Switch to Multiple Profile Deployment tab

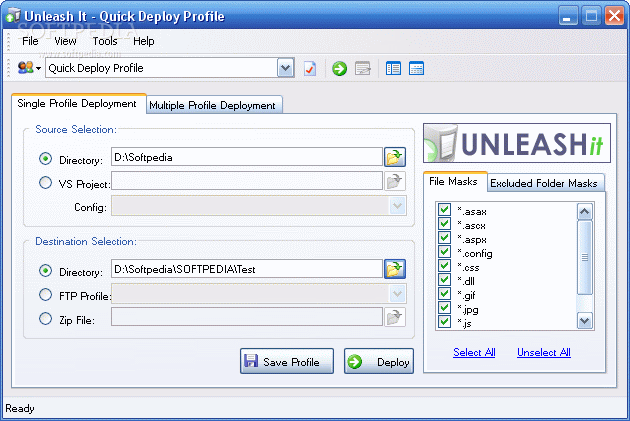[x=213, y=105]
